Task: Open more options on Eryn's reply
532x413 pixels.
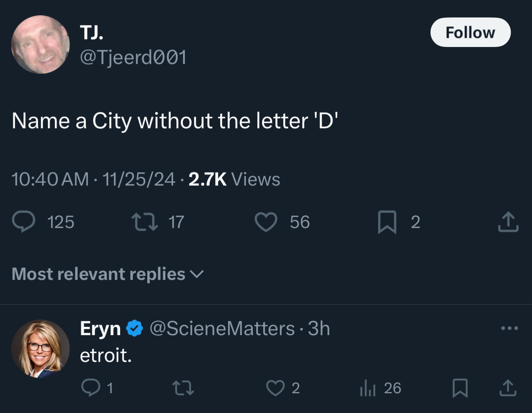Action: (509, 328)
